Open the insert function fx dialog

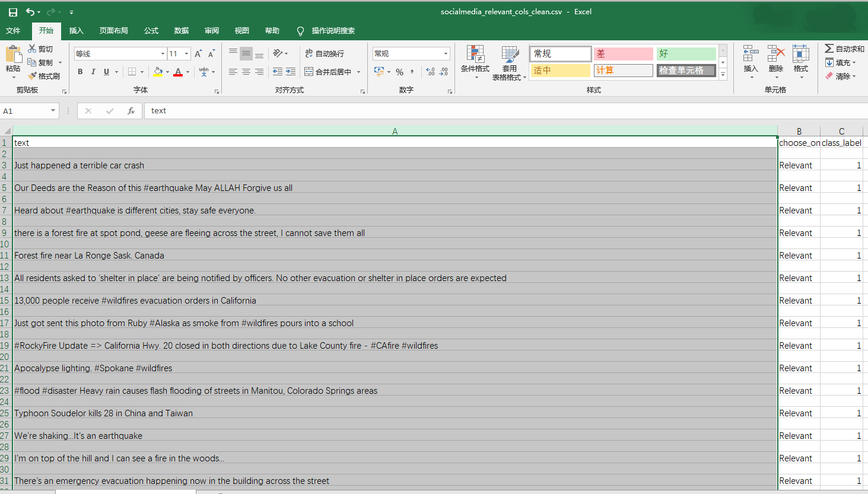pyautogui.click(x=131, y=111)
